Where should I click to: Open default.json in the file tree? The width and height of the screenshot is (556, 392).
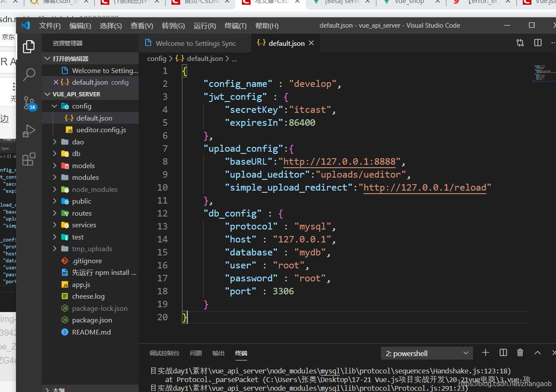pyautogui.click(x=90, y=118)
